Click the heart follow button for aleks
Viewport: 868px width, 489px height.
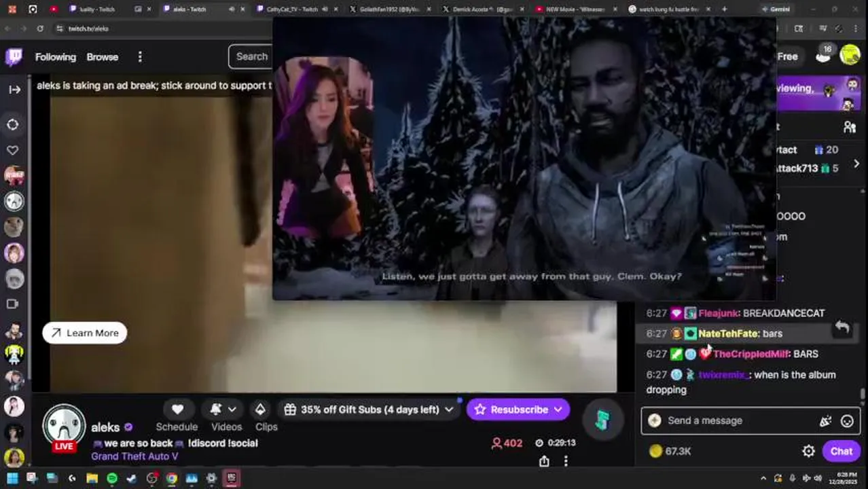[x=177, y=410]
